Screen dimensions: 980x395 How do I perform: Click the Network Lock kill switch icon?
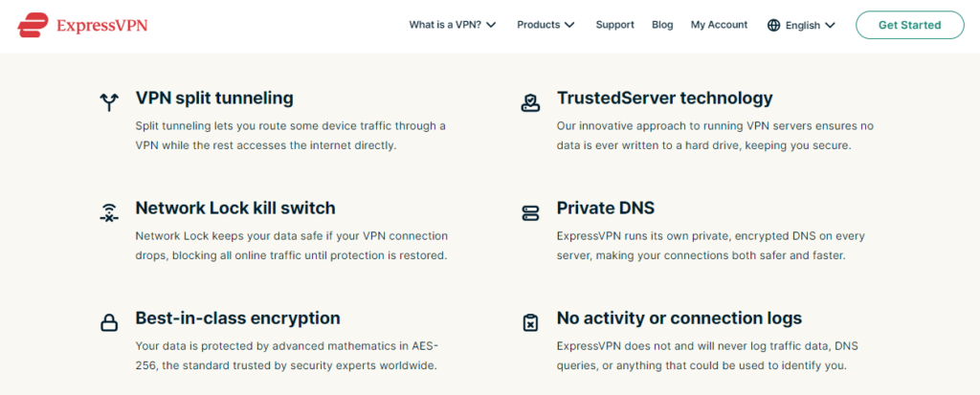click(109, 212)
